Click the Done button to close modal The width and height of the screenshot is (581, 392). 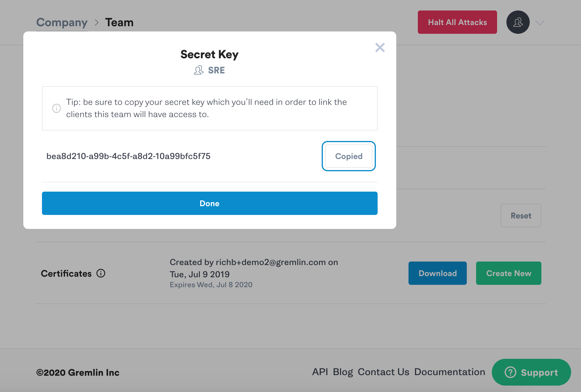[209, 203]
